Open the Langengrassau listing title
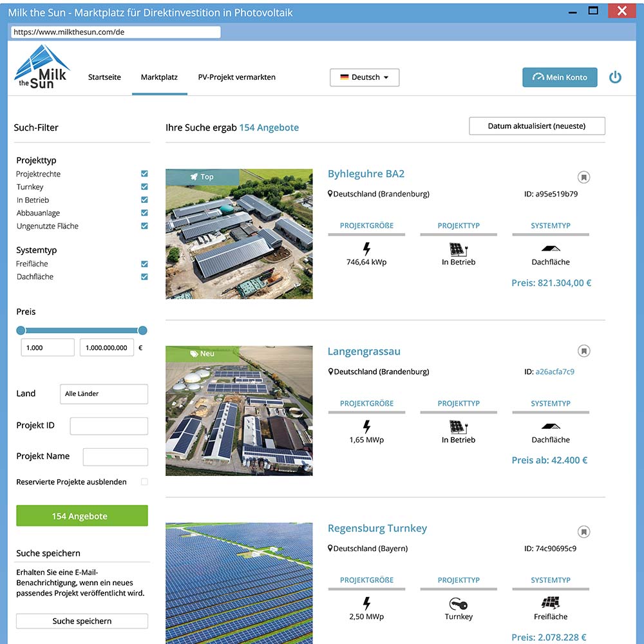The height and width of the screenshot is (644, 644). (x=364, y=352)
